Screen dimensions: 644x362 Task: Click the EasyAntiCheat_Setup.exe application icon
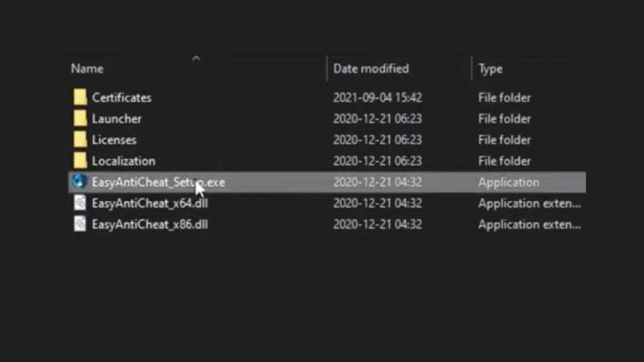click(80, 182)
